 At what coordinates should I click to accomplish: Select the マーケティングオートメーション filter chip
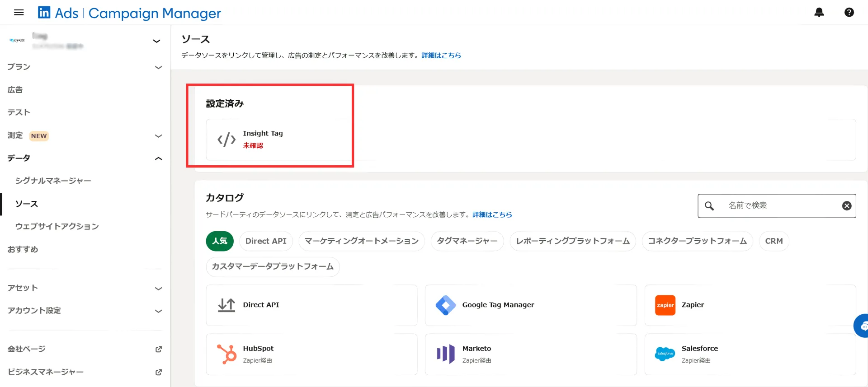pos(362,241)
